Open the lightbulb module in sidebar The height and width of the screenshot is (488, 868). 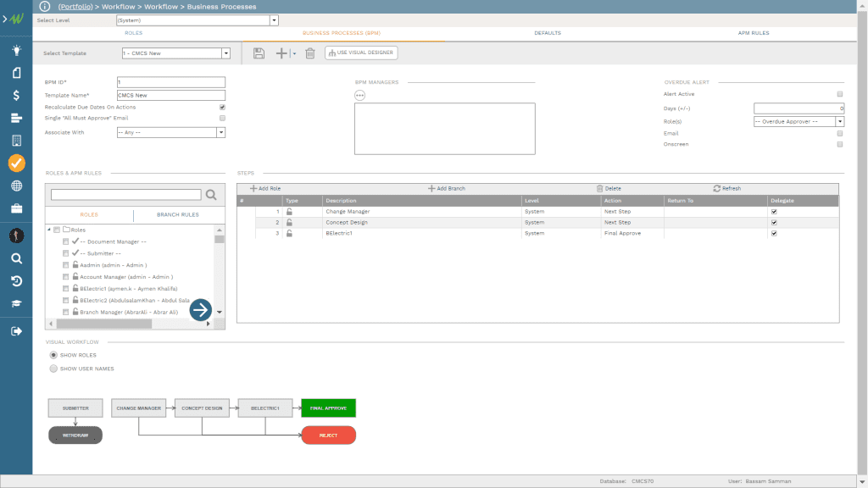pyautogui.click(x=17, y=50)
